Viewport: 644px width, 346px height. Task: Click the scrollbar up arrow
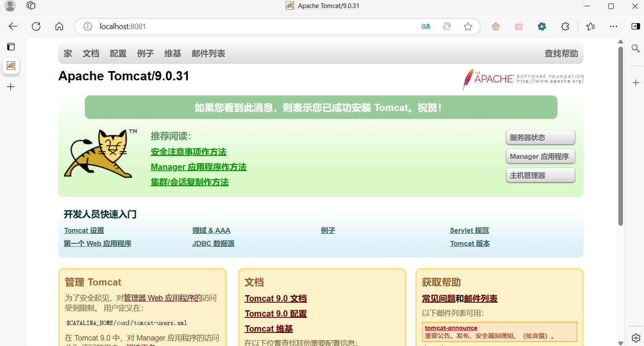coord(620,42)
